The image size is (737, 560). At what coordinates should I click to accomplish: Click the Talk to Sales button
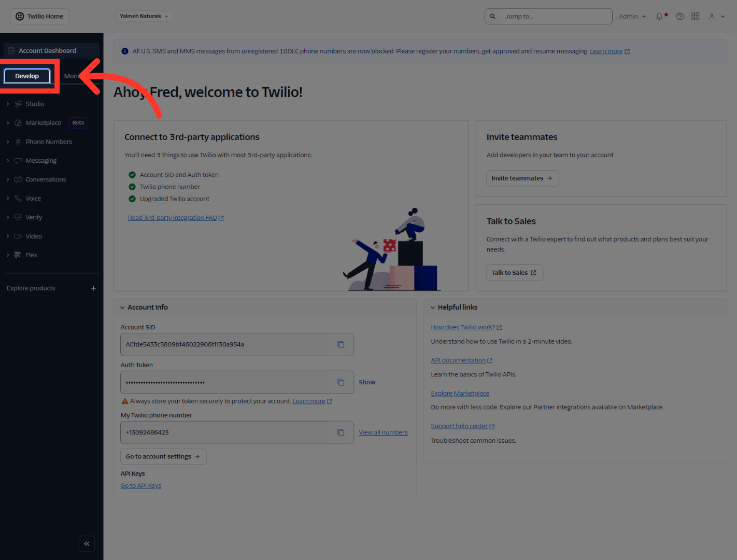tap(515, 273)
